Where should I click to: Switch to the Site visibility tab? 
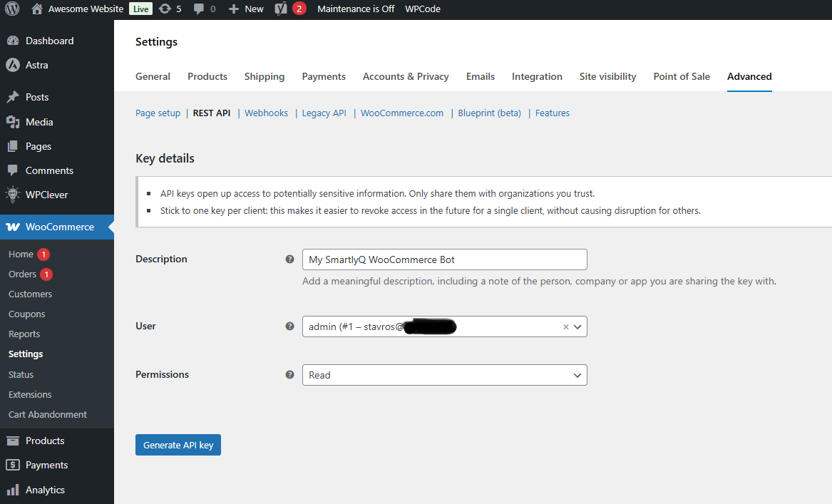click(607, 76)
